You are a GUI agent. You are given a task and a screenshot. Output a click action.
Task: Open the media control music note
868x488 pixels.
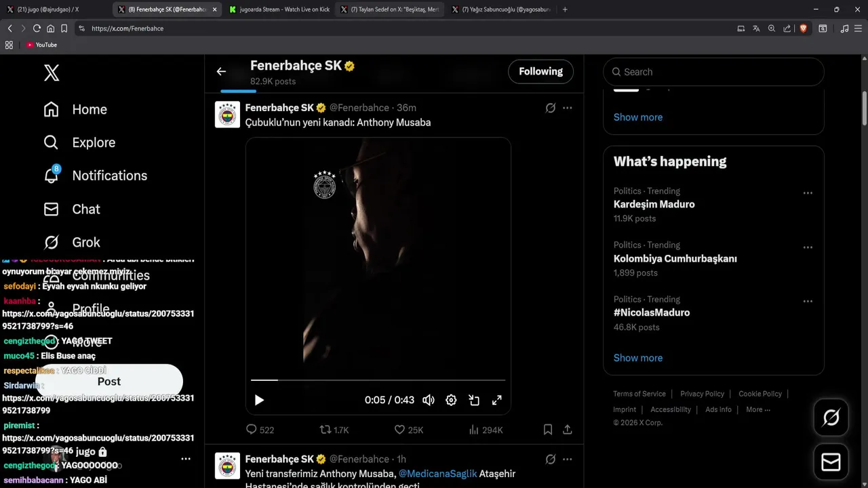(x=844, y=28)
